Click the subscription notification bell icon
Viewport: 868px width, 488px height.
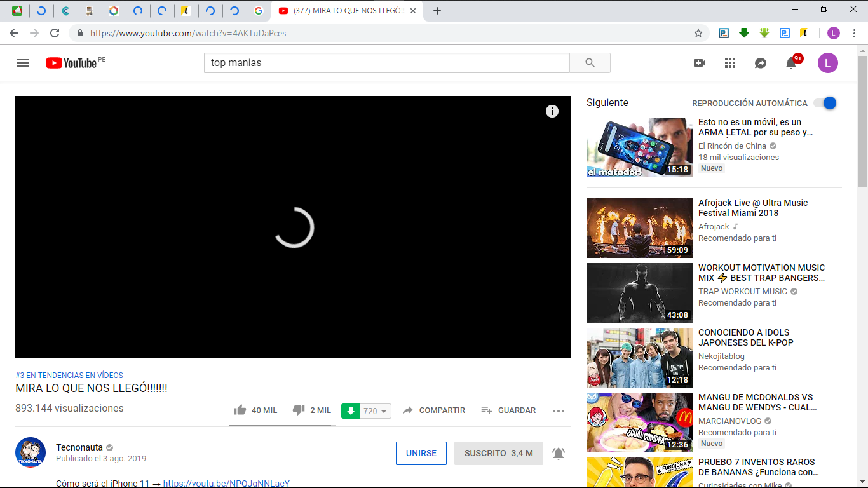559,454
